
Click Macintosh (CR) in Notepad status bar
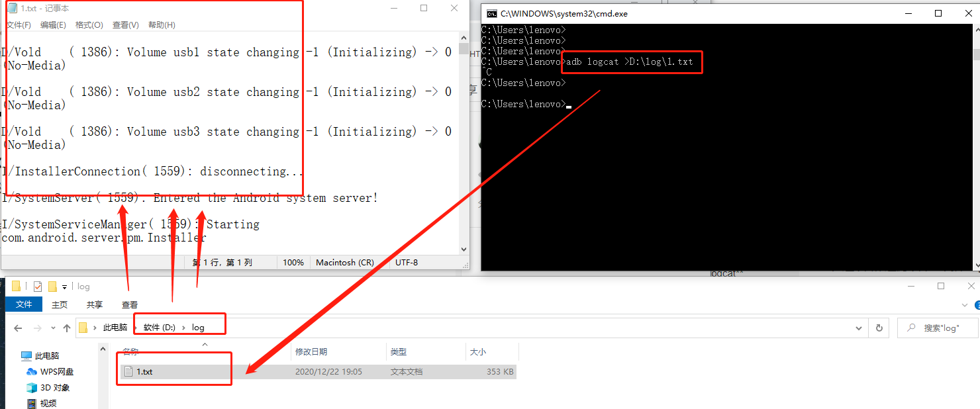(345, 263)
